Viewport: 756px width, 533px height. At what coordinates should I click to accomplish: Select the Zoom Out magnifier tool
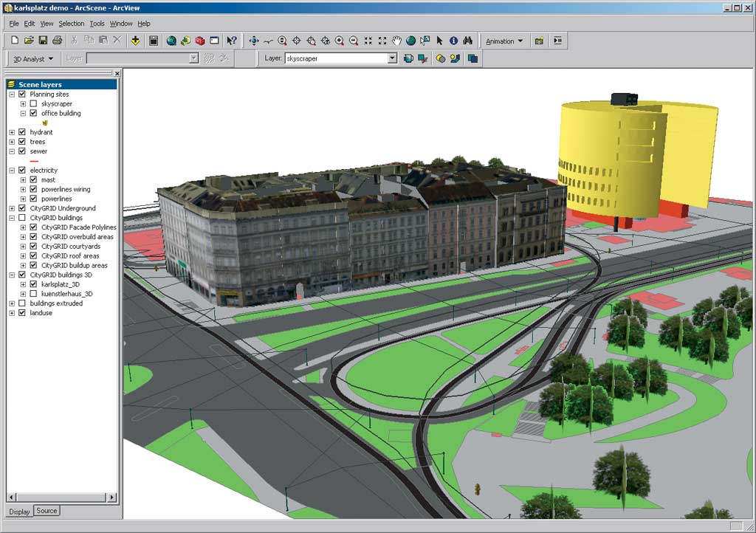pos(354,41)
